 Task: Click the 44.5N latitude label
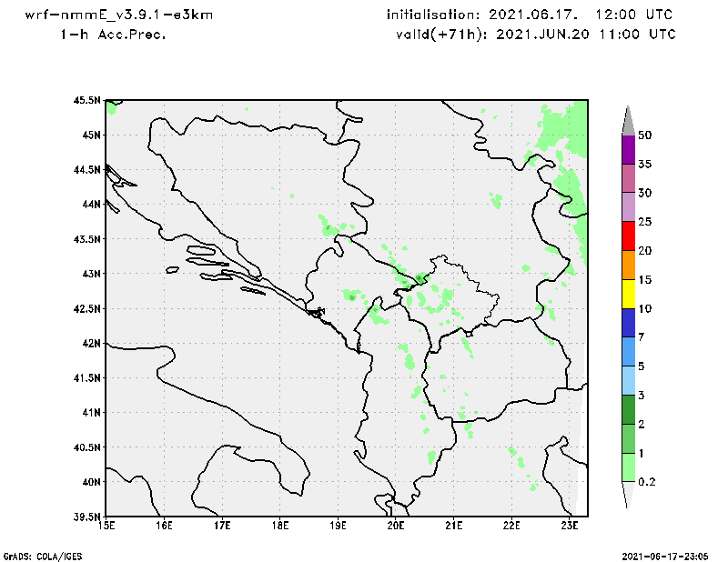86,170
